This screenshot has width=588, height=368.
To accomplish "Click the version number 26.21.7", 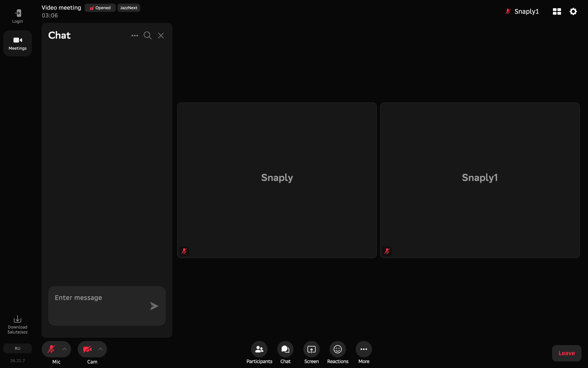I will (18, 360).
